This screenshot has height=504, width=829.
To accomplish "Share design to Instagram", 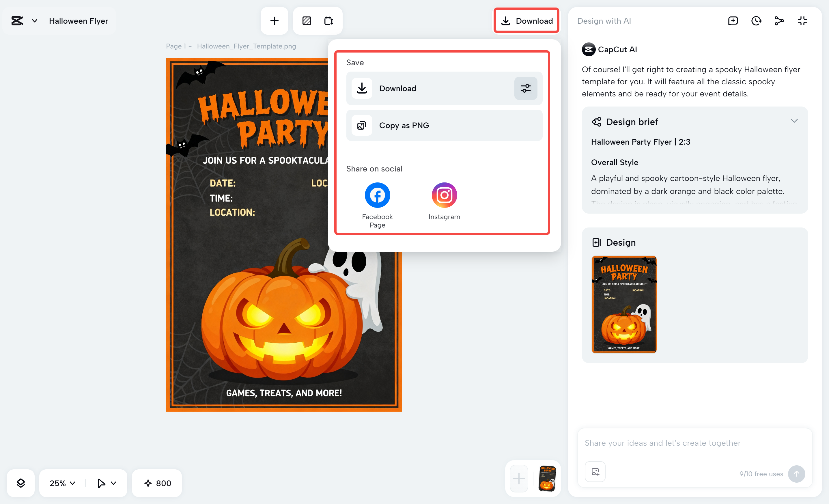I will point(444,195).
